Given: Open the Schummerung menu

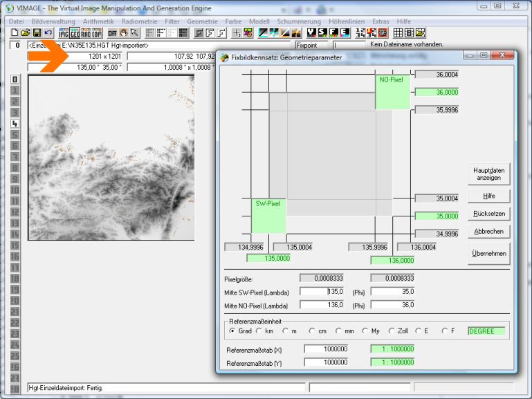Looking at the screenshot, I should tap(299, 21).
